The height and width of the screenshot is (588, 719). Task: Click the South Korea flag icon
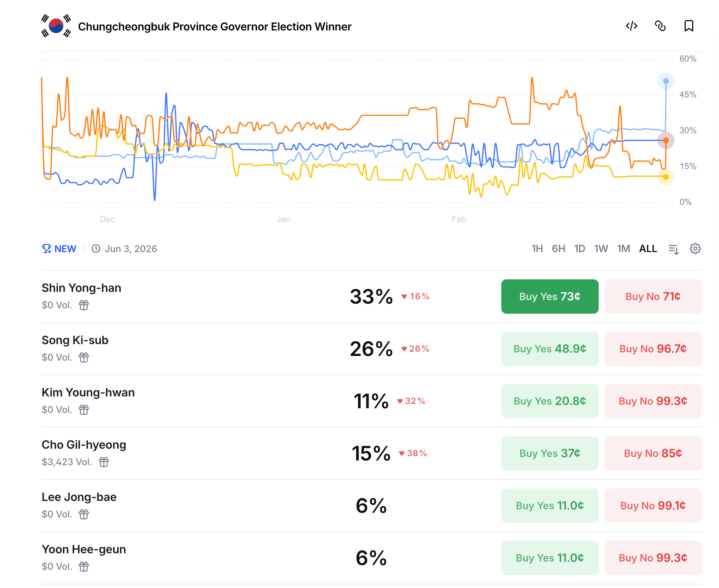[x=56, y=26]
